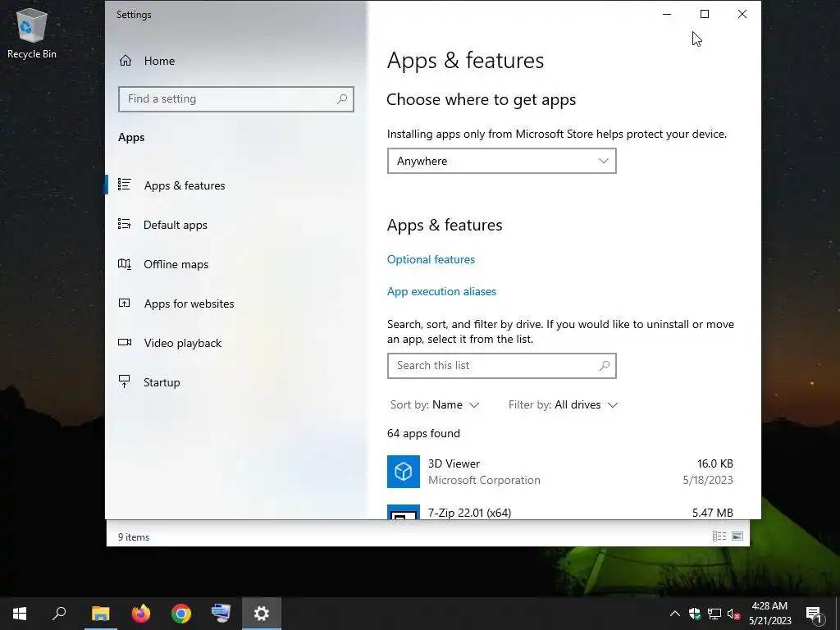Image resolution: width=840 pixels, height=630 pixels.
Task: Open Apps & features sidebar page
Action: click(x=185, y=185)
